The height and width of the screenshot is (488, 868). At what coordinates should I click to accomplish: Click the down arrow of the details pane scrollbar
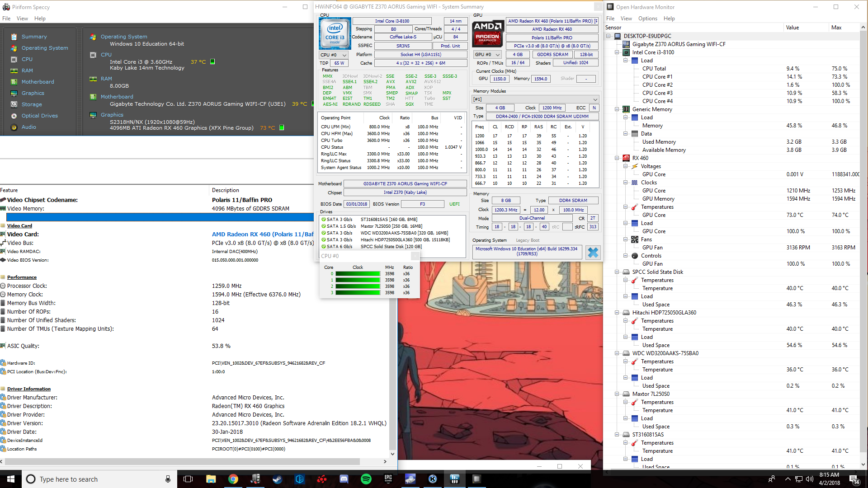click(392, 454)
